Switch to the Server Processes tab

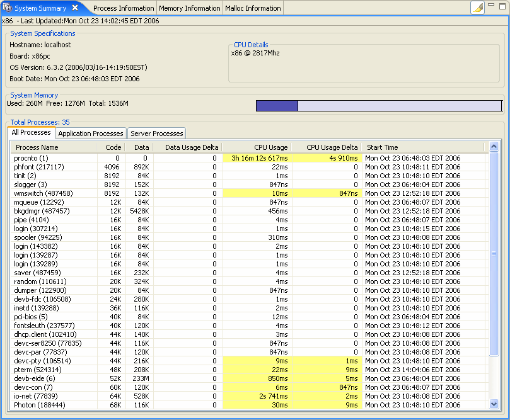point(156,133)
